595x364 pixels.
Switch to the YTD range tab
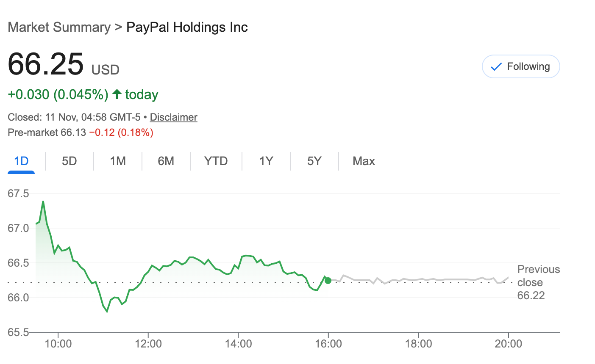[x=216, y=161]
